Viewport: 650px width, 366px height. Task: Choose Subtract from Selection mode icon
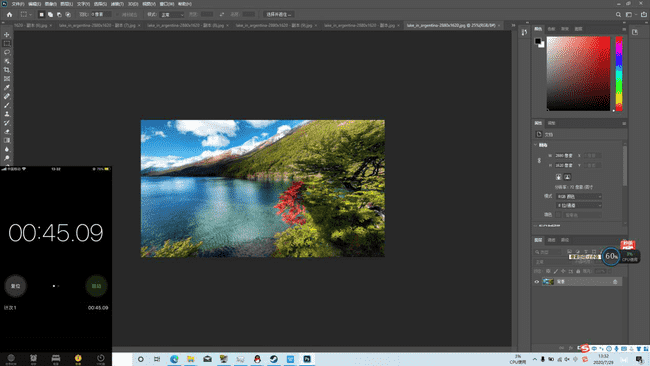coord(59,15)
